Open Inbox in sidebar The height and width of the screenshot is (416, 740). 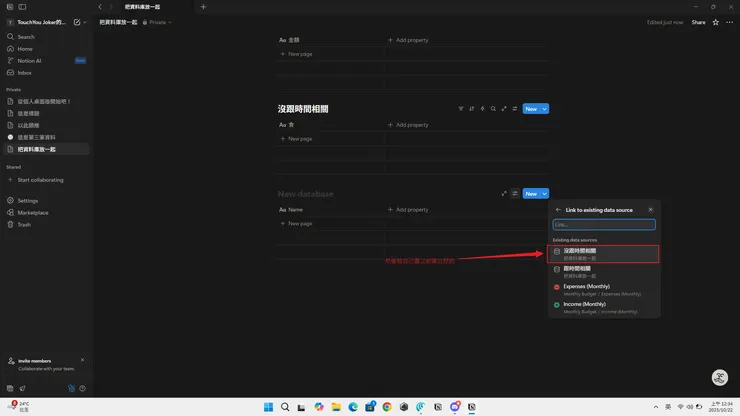tap(46, 73)
